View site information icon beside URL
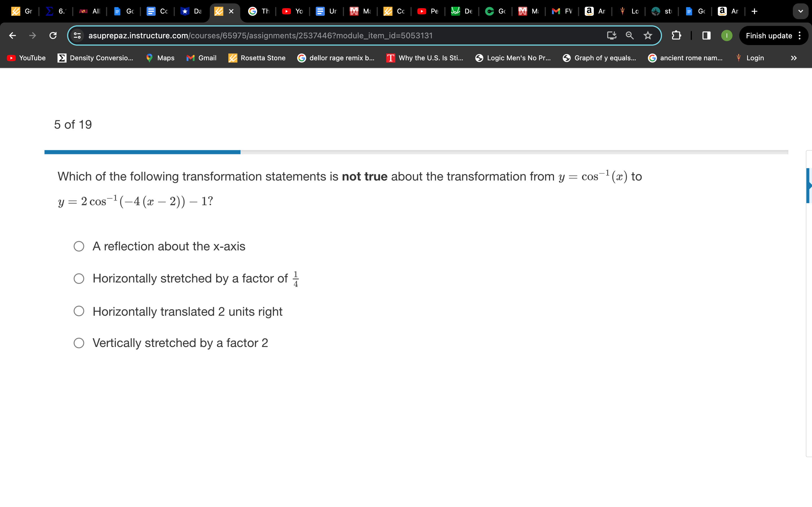The height and width of the screenshot is (507, 812). pos(78,35)
